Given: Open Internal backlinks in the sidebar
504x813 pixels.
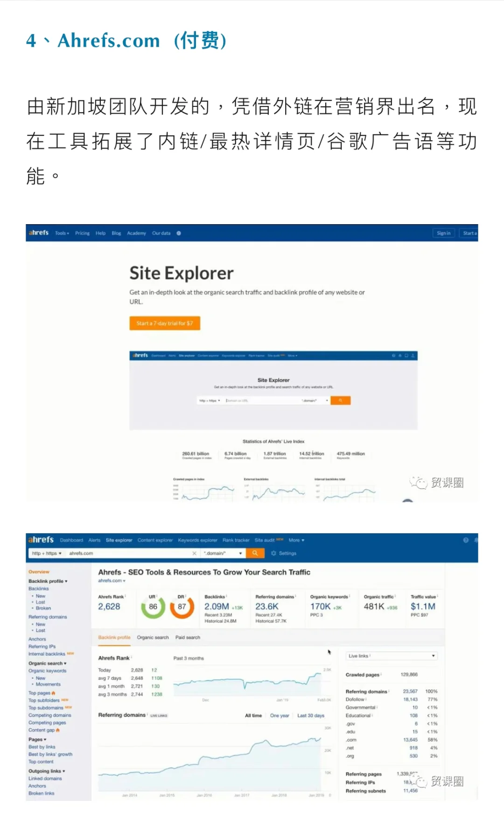Looking at the screenshot, I should coord(47,654).
